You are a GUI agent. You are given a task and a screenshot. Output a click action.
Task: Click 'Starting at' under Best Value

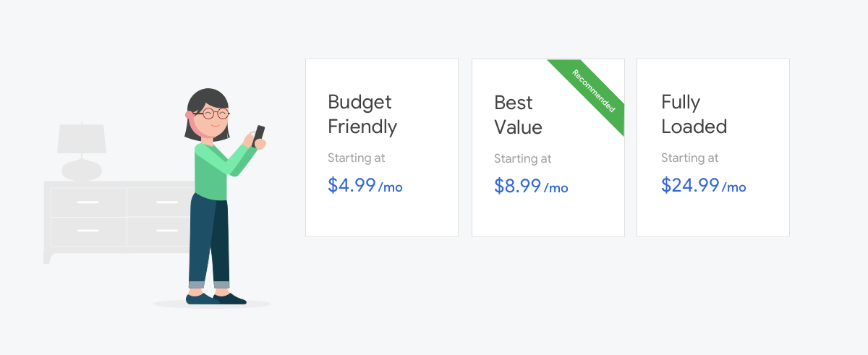coord(523,158)
